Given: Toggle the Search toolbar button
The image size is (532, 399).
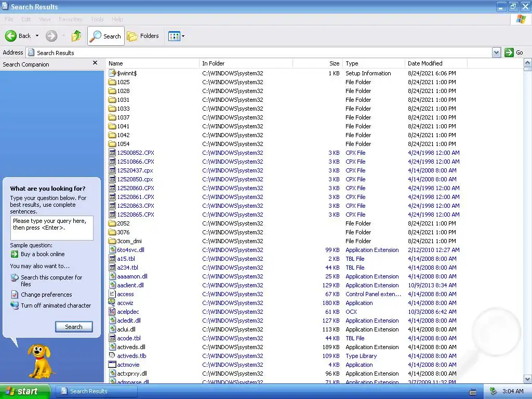Looking at the screenshot, I should 106,36.
